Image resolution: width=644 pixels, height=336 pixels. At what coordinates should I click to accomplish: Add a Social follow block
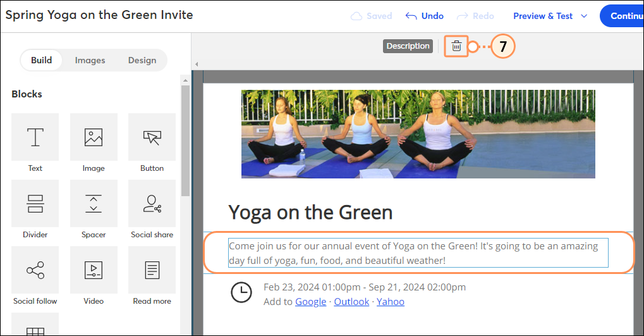35,270
